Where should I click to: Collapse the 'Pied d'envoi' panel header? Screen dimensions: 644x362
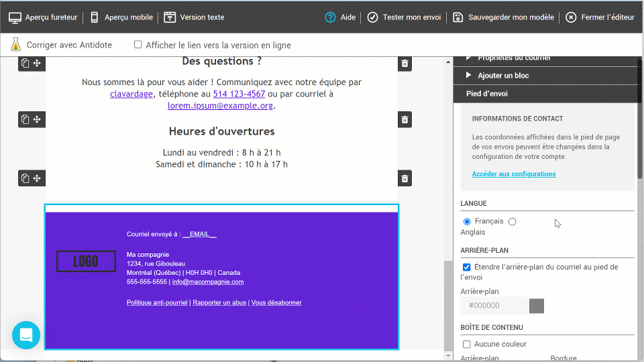pos(486,94)
